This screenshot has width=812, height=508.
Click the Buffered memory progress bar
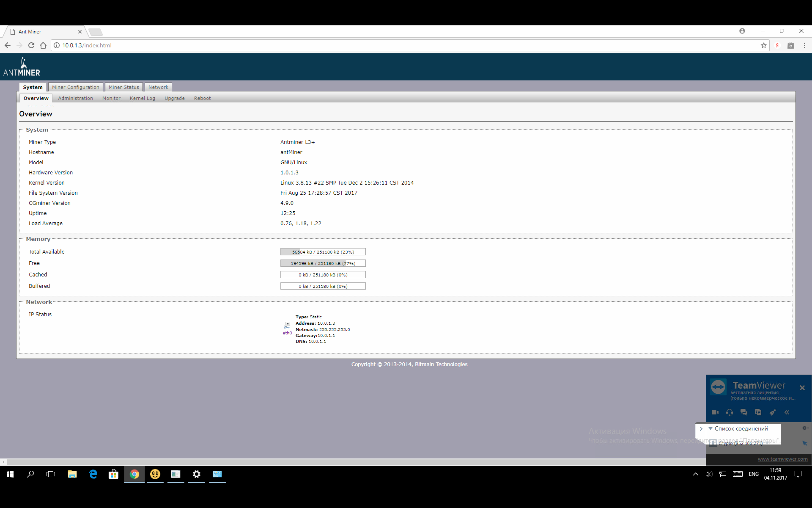coord(323,286)
